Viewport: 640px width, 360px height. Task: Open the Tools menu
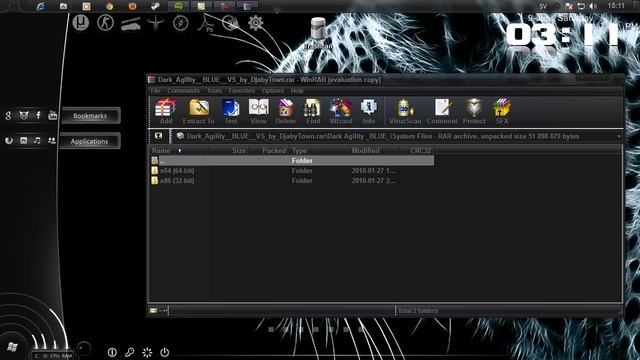coord(214,91)
